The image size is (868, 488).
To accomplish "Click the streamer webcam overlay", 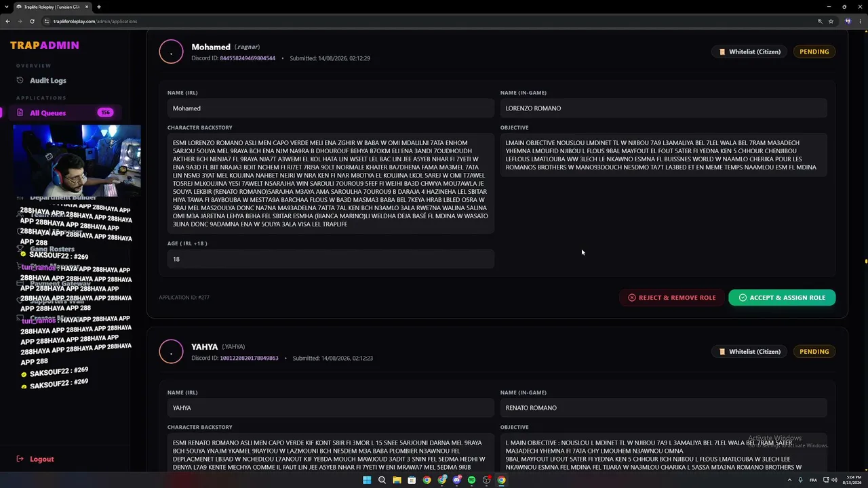I will point(77,161).
